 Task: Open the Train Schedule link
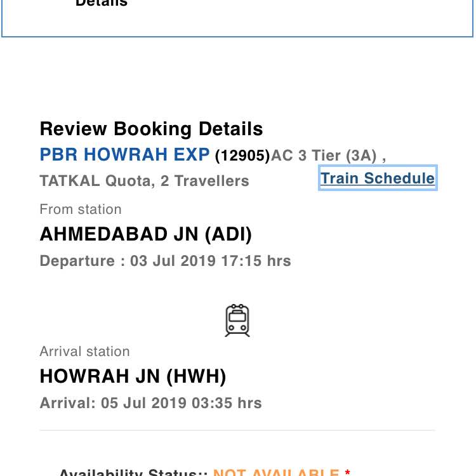[378, 178]
